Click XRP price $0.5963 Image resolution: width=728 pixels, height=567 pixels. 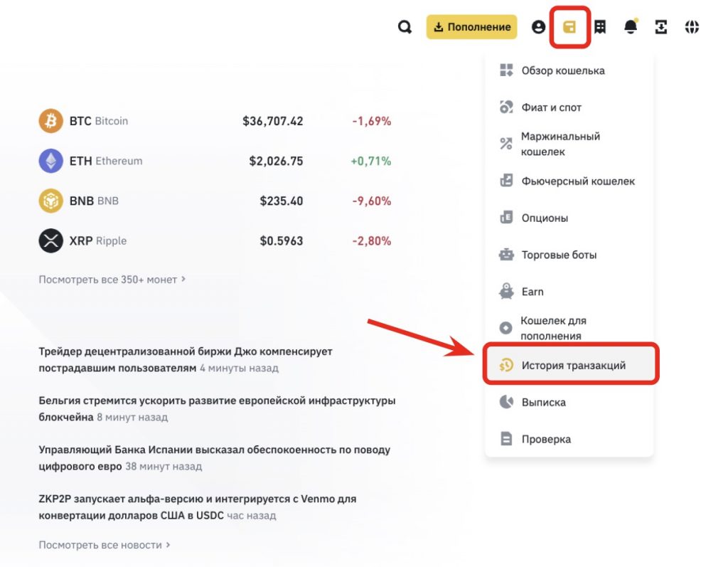[x=282, y=241]
